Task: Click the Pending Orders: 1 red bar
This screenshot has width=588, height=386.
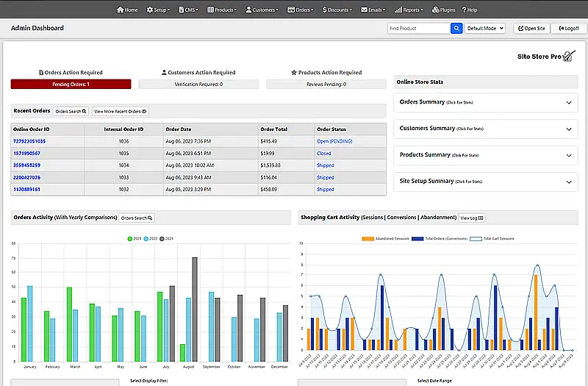Action: coord(71,84)
